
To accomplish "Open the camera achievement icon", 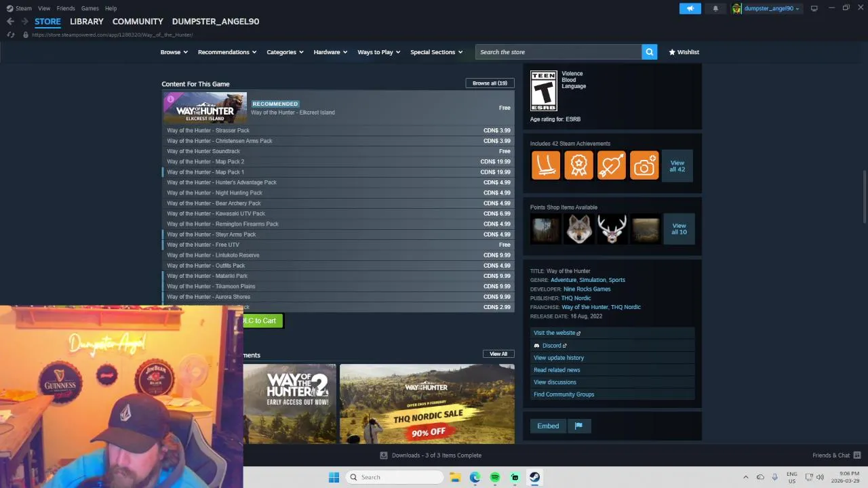I will pyautogui.click(x=644, y=165).
